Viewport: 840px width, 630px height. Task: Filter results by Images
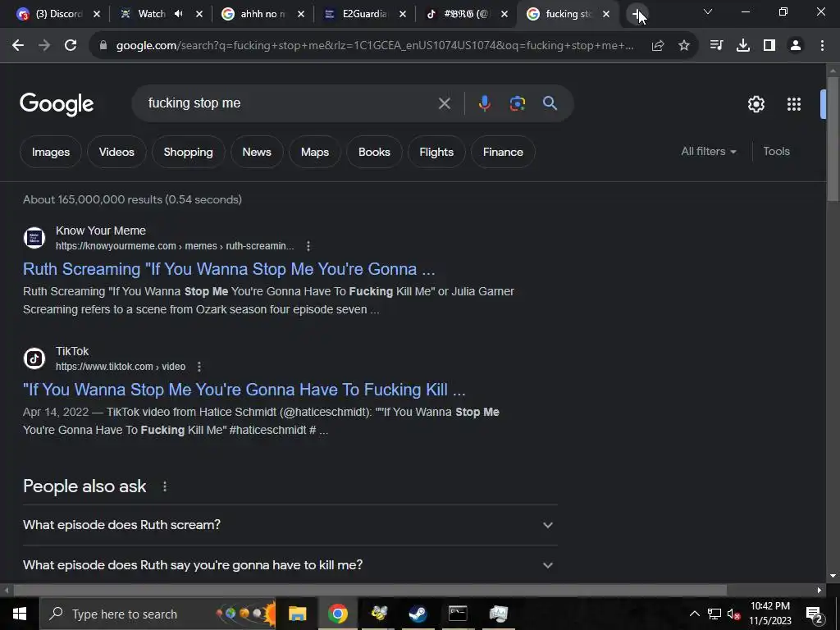pos(51,152)
